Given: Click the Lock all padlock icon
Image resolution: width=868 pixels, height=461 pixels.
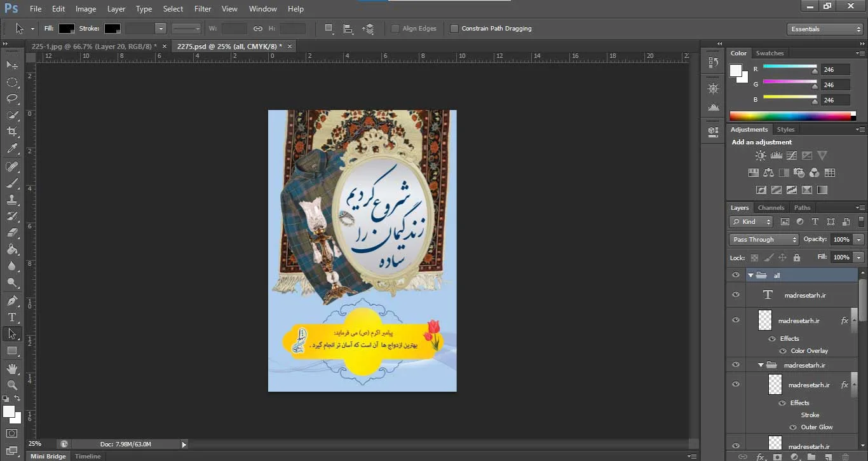Looking at the screenshot, I should (797, 258).
